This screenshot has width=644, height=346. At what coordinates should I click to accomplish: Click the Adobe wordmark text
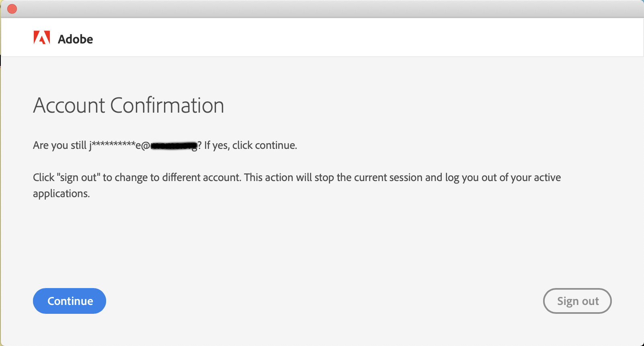point(76,39)
